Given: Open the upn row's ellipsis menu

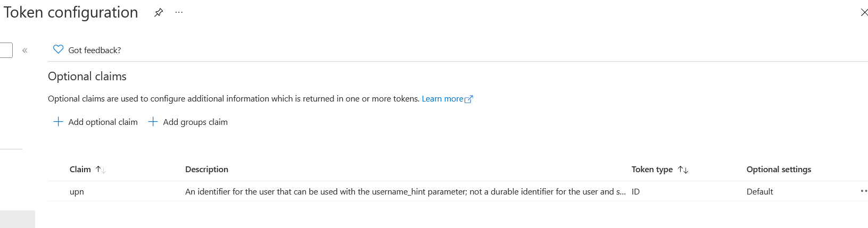Looking at the screenshot, I should click(864, 191).
